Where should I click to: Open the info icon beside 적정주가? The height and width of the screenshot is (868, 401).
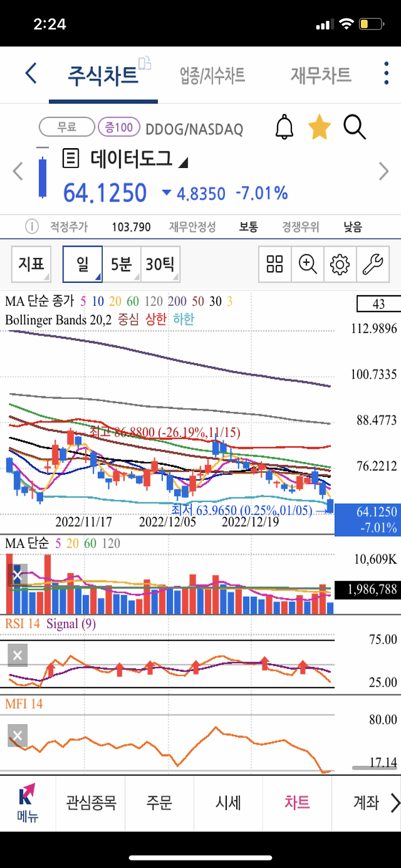tap(32, 227)
